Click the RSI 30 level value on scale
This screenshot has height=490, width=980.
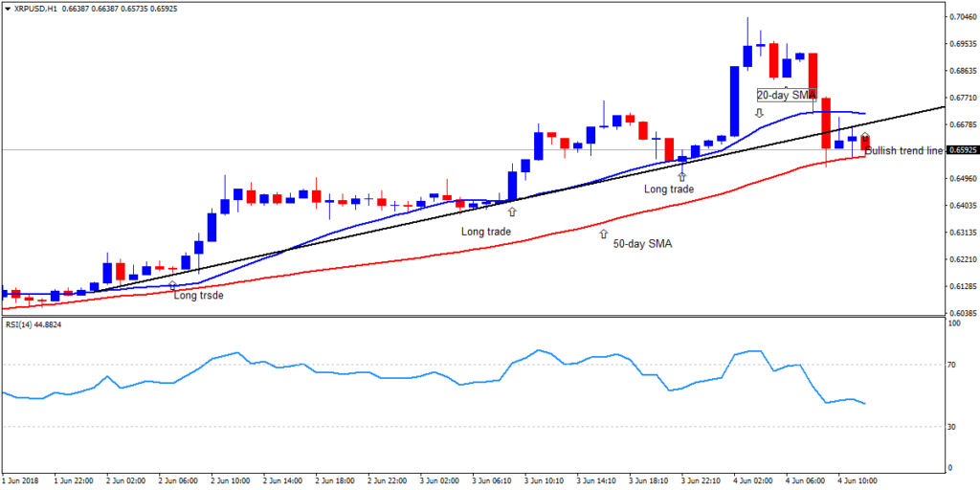[x=952, y=426]
